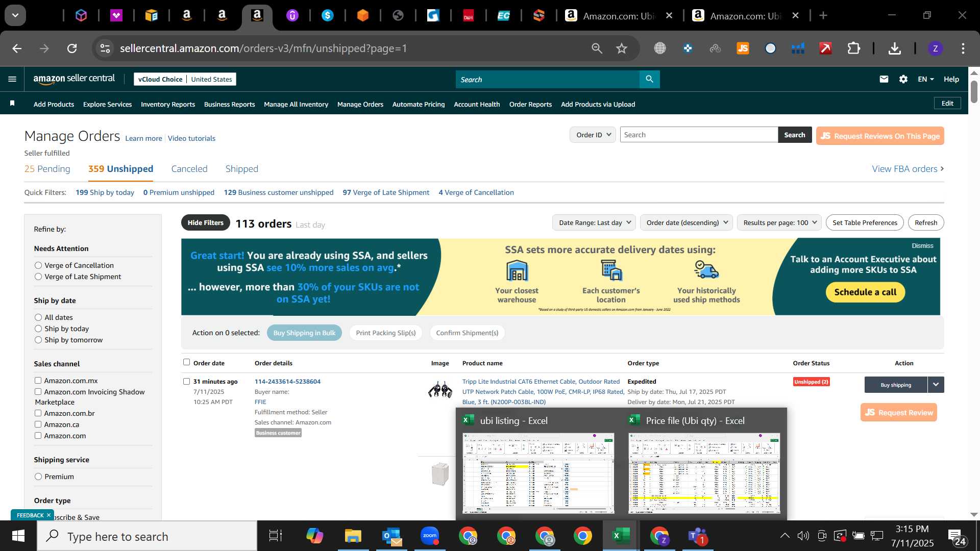Open a new browser tab with plus icon
Viewport: 980px width, 551px height.
(823, 16)
